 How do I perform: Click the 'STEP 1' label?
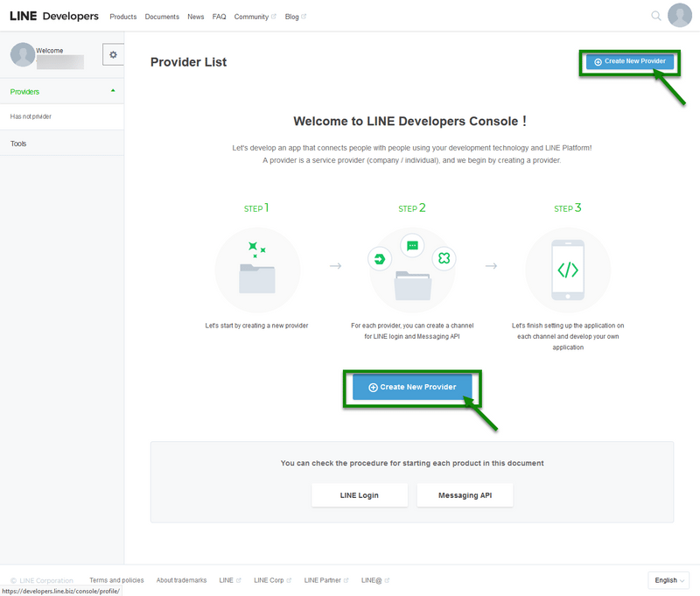(256, 208)
